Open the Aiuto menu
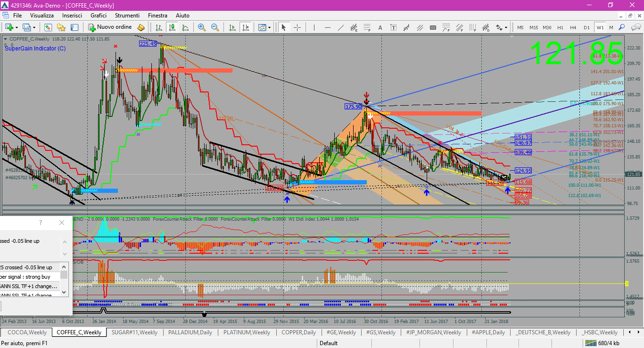The height and width of the screenshot is (348, 644). click(182, 16)
